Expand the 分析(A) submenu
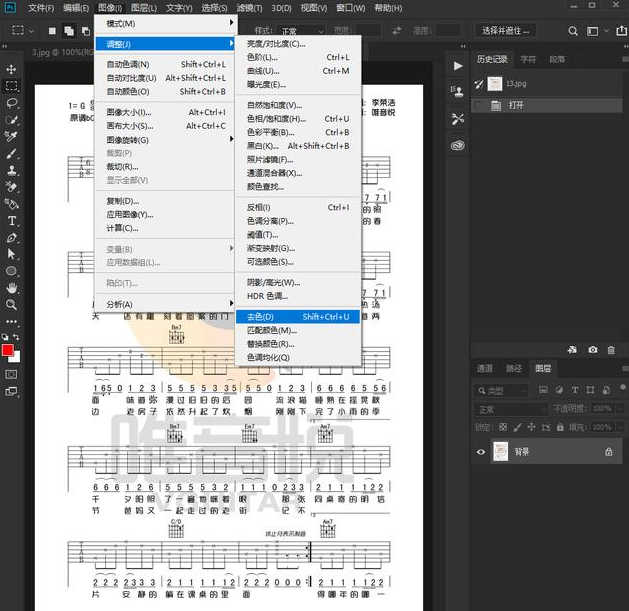The image size is (629, 611). point(166,304)
